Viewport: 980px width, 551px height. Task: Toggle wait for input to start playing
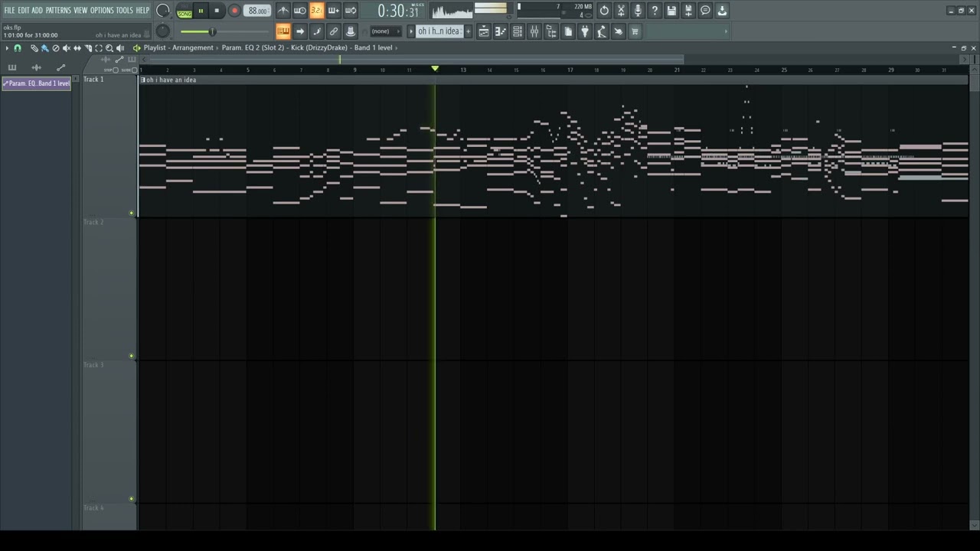pyautogui.click(x=300, y=11)
